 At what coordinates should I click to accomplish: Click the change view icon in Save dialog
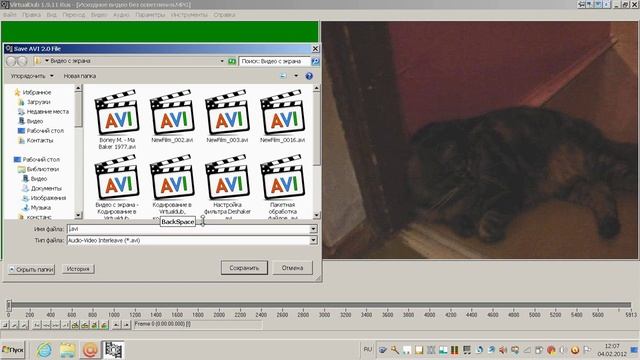(x=283, y=76)
